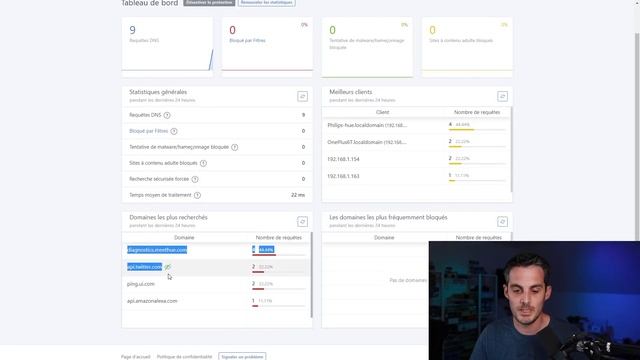Click the 'Tableau de bord' page title
The image size is (640, 360).
[149, 3]
